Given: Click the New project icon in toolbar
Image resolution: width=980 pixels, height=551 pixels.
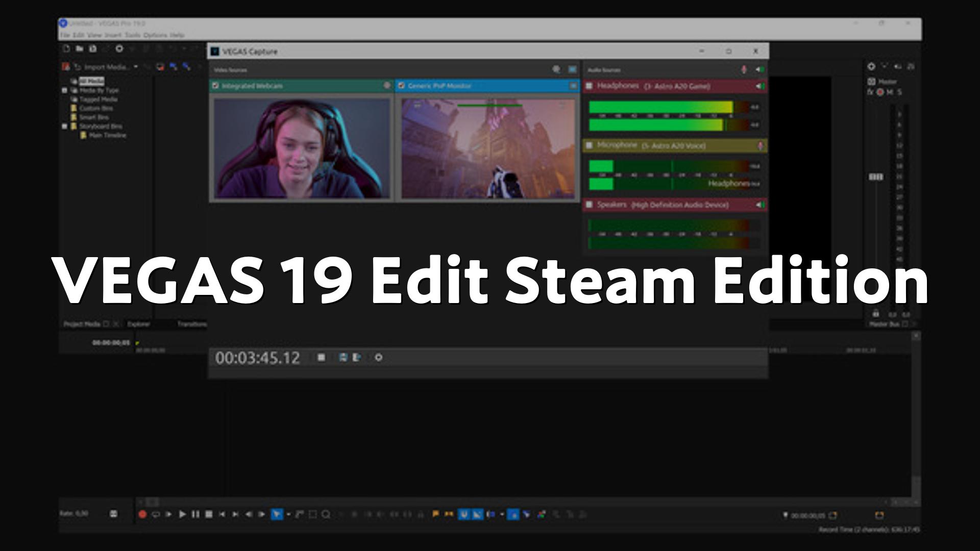Looking at the screenshot, I should pyautogui.click(x=66, y=49).
